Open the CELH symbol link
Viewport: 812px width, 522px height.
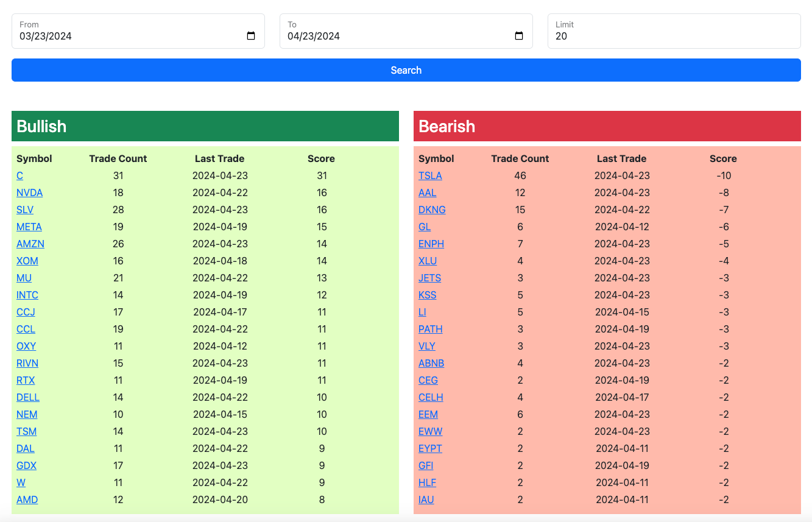tap(431, 397)
